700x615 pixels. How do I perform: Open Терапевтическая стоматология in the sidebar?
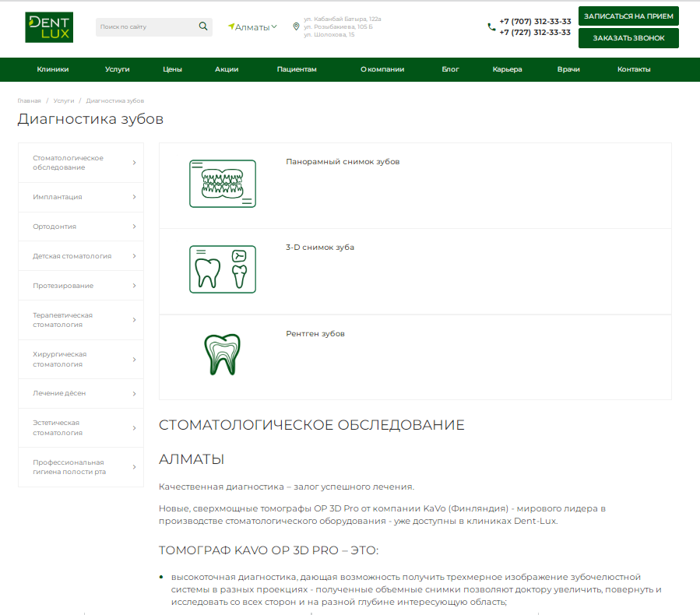[62, 320]
